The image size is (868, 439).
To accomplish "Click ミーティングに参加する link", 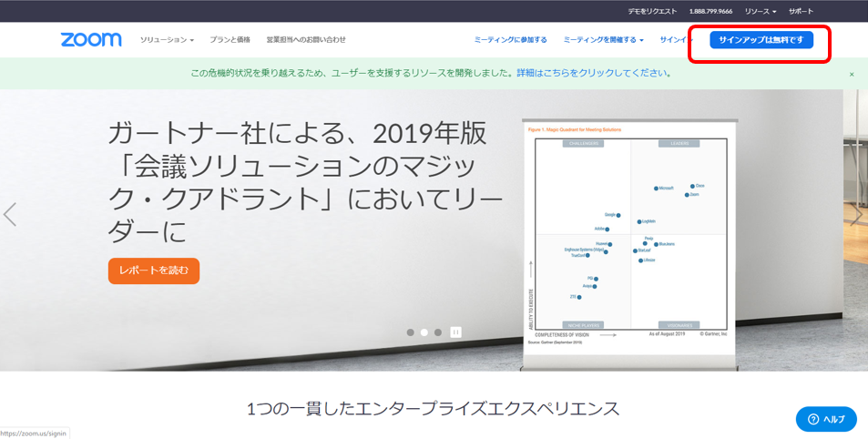I will pyautogui.click(x=510, y=40).
